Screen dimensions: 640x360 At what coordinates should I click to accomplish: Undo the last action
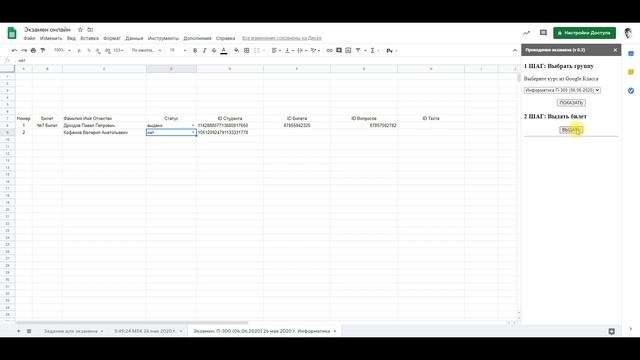(x=15, y=50)
